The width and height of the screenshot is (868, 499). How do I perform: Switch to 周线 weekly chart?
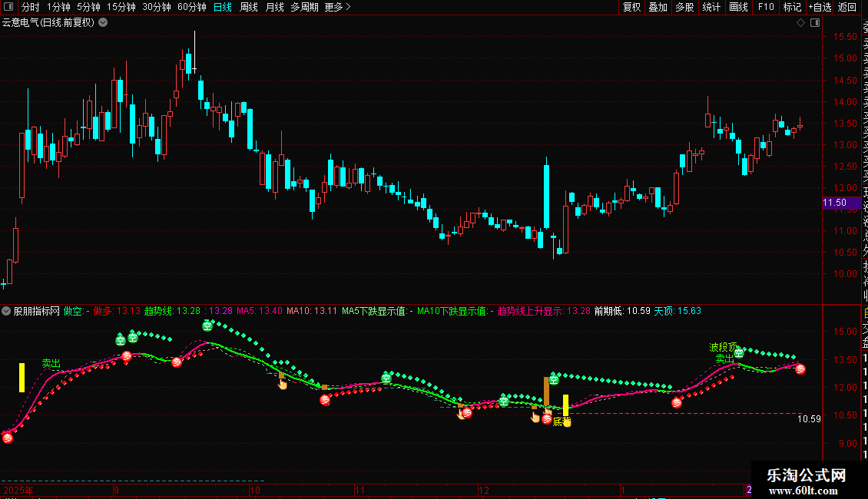click(249, 7)
